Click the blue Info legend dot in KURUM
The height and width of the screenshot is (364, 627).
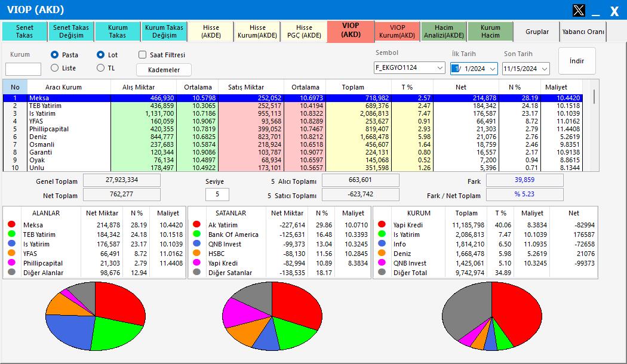[382, 244]
